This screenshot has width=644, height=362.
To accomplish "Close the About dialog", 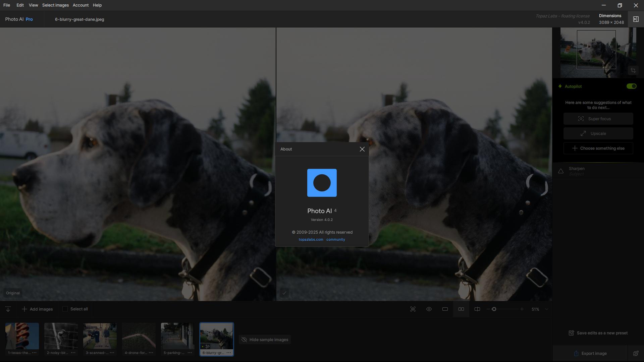I will coord(362,149).
